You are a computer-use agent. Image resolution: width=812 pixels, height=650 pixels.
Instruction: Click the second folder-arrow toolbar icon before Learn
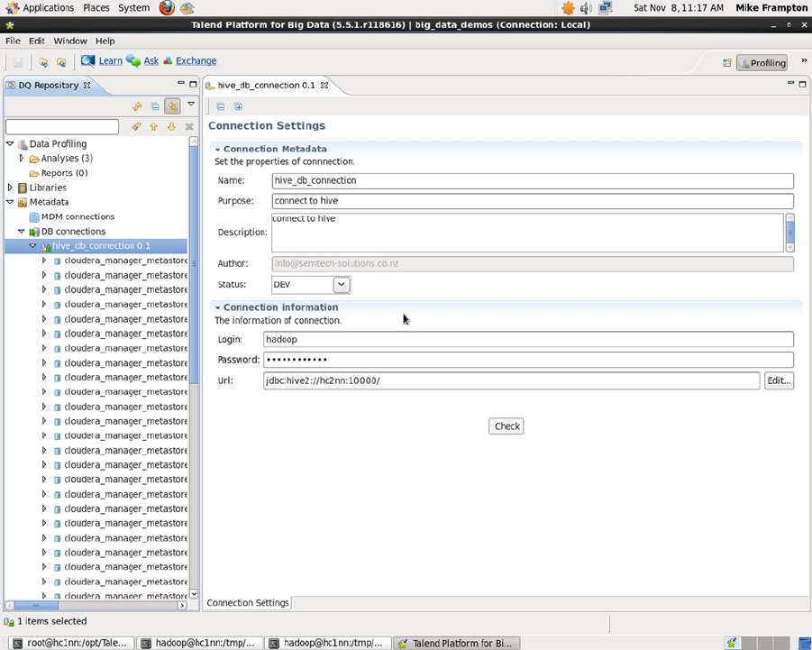(x=61, y=63)
